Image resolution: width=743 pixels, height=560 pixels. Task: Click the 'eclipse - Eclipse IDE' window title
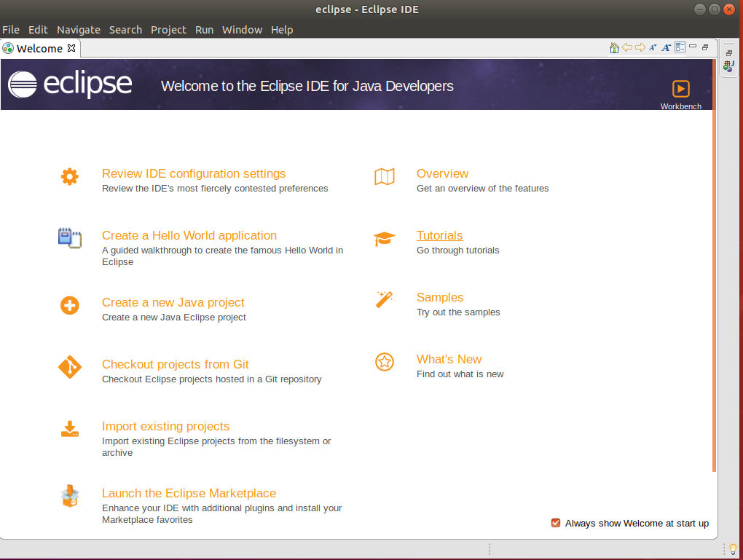[x=367, y=9]
